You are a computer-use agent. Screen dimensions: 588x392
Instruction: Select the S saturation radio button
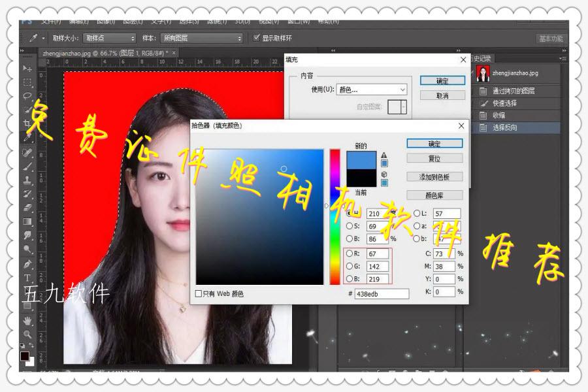(351, 226)
